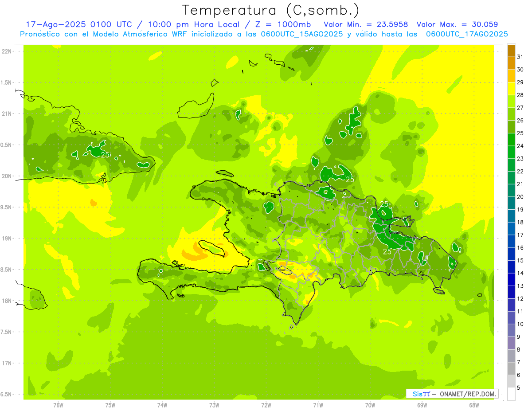Click the '72W' longitude label
Image resolution: width=532 pixels, height=411 pixels.
(x=266, y=405)
